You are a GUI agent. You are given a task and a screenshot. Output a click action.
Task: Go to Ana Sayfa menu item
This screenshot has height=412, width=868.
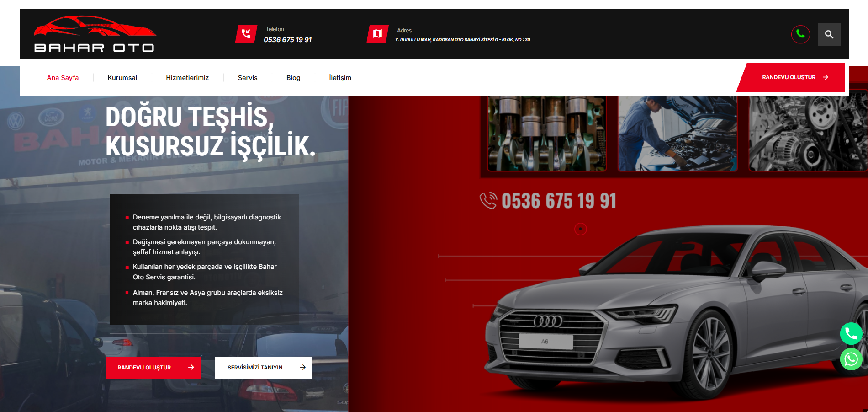click(x=63, y=78)
